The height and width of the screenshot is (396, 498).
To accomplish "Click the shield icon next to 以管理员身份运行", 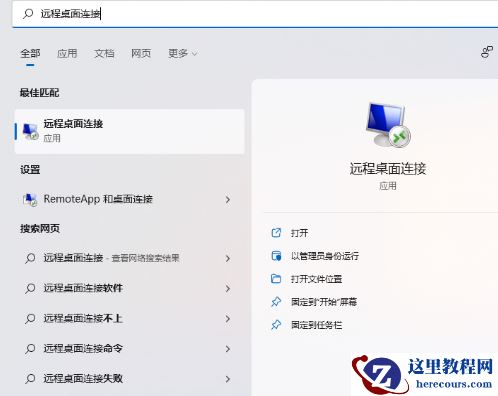I will (x=276, y=256).
